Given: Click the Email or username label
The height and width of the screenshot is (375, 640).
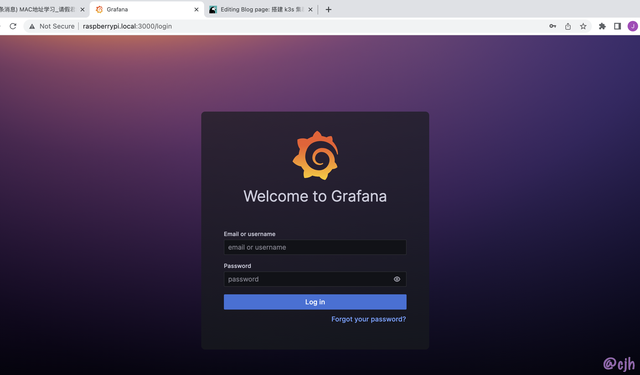Looking at the screenshot, I should click(x=249, y=234).
